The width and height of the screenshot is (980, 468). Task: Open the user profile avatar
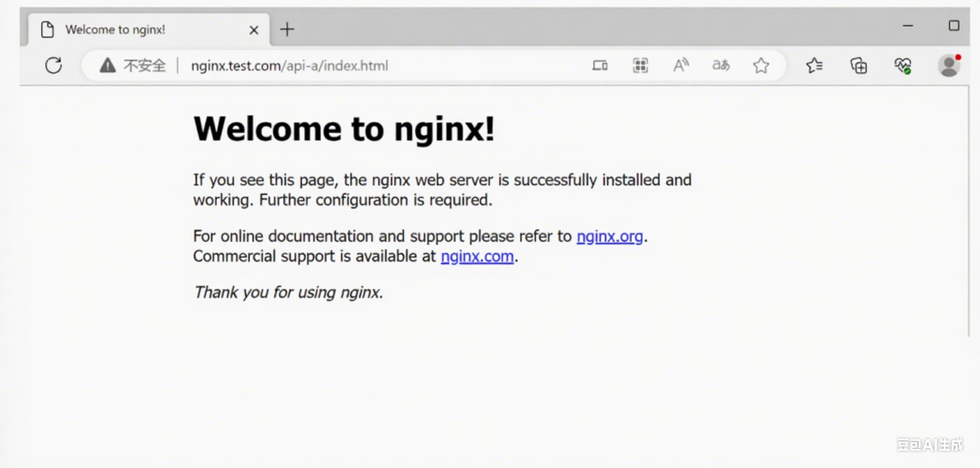(949, 65)
